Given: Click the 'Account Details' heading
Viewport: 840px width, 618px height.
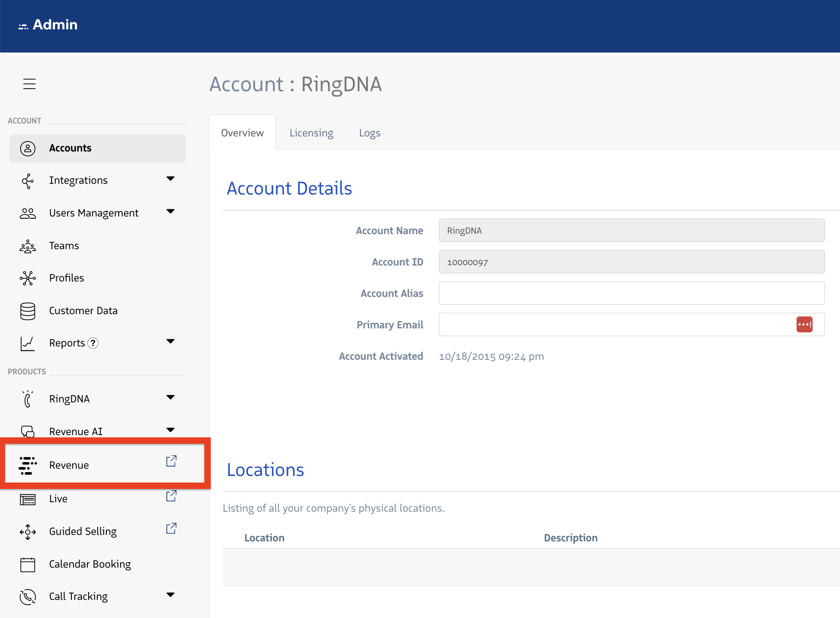Looking at the screenshot, I should click(x=289, y=188).
